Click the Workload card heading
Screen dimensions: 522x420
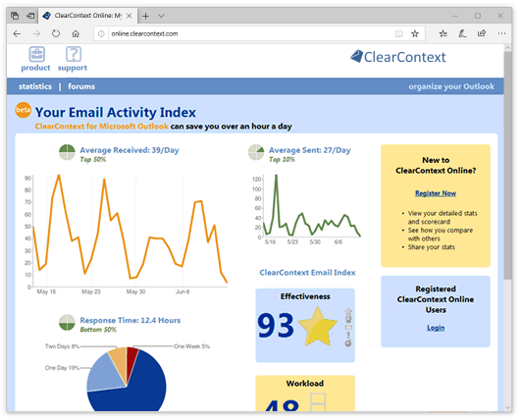tap(305, 384)
